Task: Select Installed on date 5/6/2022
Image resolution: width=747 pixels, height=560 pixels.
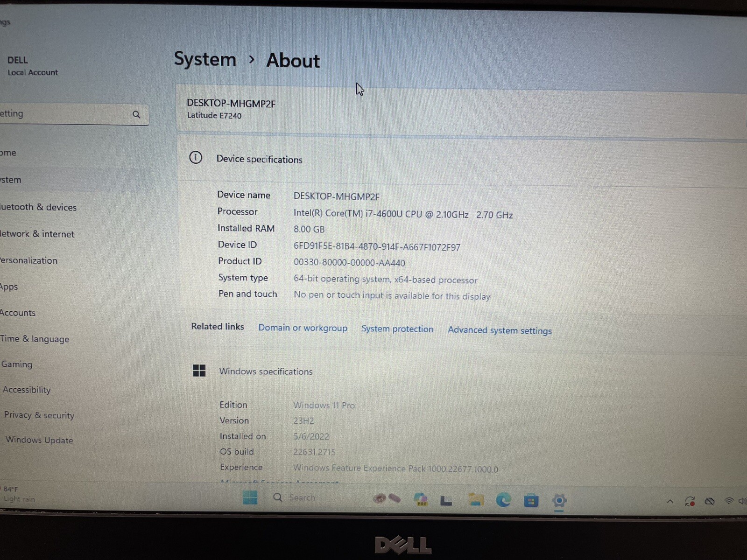Action: (x=311, y=436)
